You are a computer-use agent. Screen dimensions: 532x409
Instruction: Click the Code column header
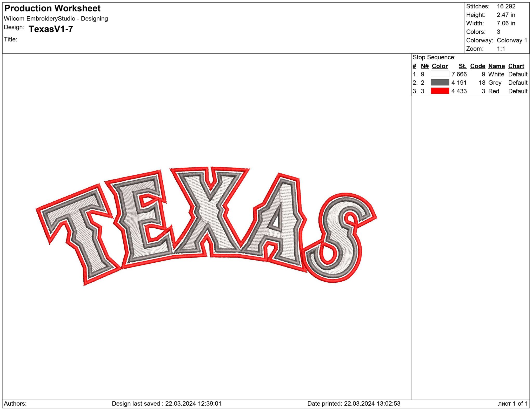(477, 66)
